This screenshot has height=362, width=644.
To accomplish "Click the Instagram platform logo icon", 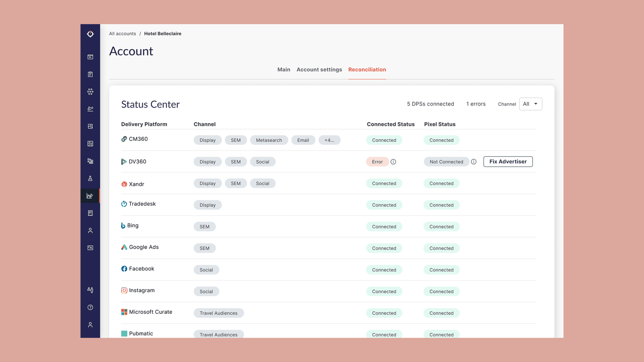I will tap(124, 290).
